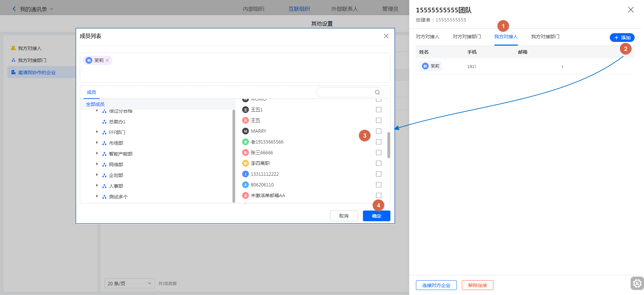Click the member search input field
This screenshot has height=295, width=644.
tap(345, 92)
